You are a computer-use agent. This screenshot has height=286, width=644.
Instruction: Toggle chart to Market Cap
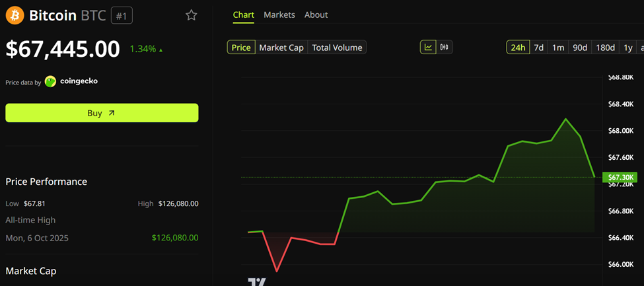tap(281, 48)
